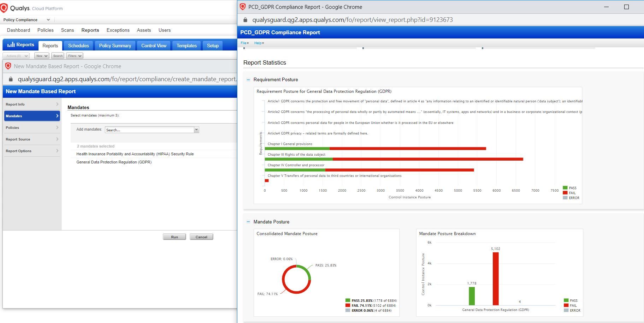Toggle ERROR legend swatch in Requirement Posture
Screen dimensions: 644x323
pyautogui.click(x=565, y=198)
